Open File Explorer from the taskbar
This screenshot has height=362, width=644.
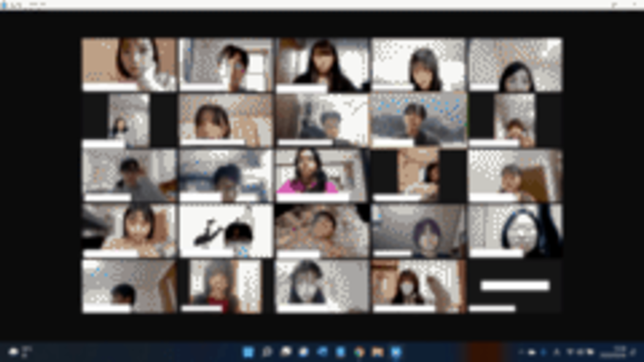point(378,352)
